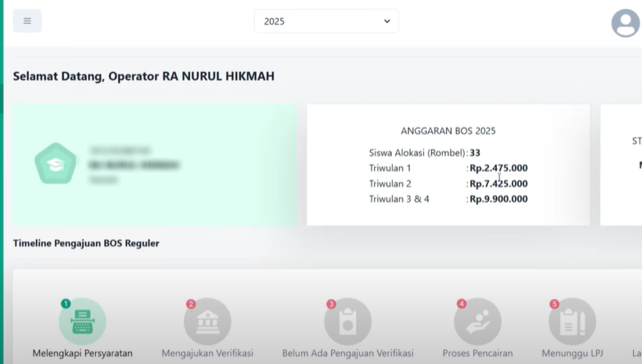Open the year 2025 dropdown
The width and height of the screenshot is (642, 364).
(x=326, y=21)
